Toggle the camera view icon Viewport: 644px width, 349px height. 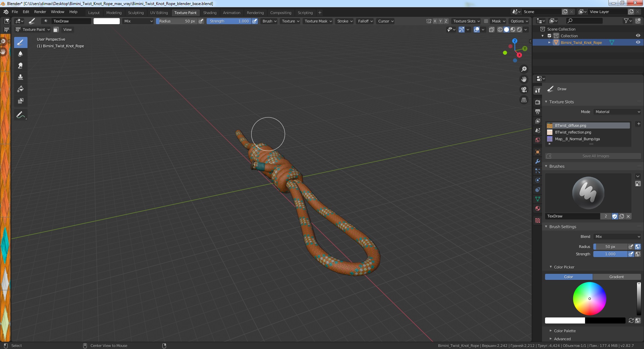[x=524, y=90]
